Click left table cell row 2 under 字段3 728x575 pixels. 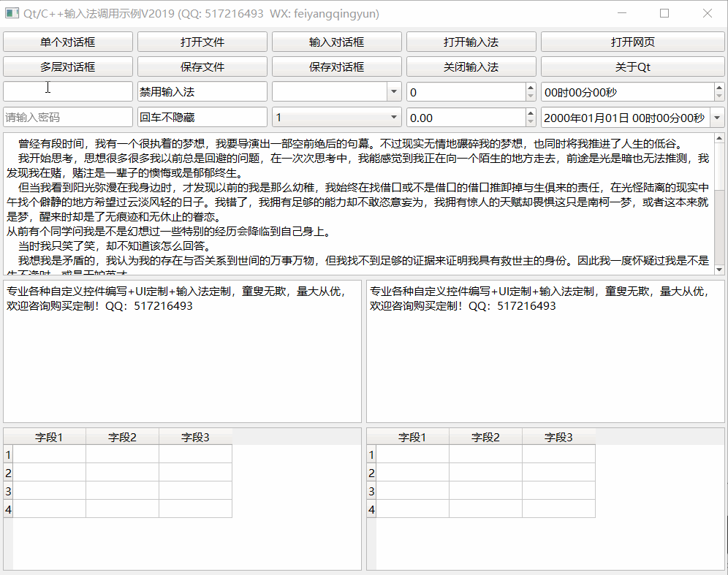195,473
